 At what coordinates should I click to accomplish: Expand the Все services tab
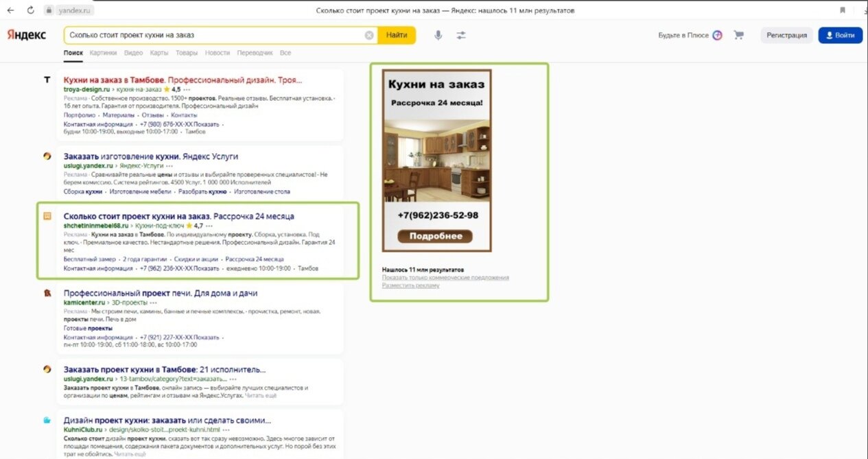point(285,53)
